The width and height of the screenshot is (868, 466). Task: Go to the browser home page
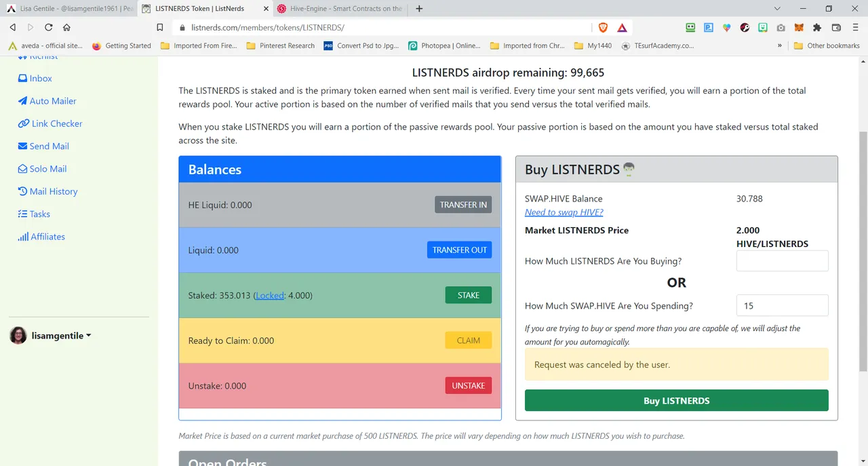pyautogui.click(x=66, y=27)
